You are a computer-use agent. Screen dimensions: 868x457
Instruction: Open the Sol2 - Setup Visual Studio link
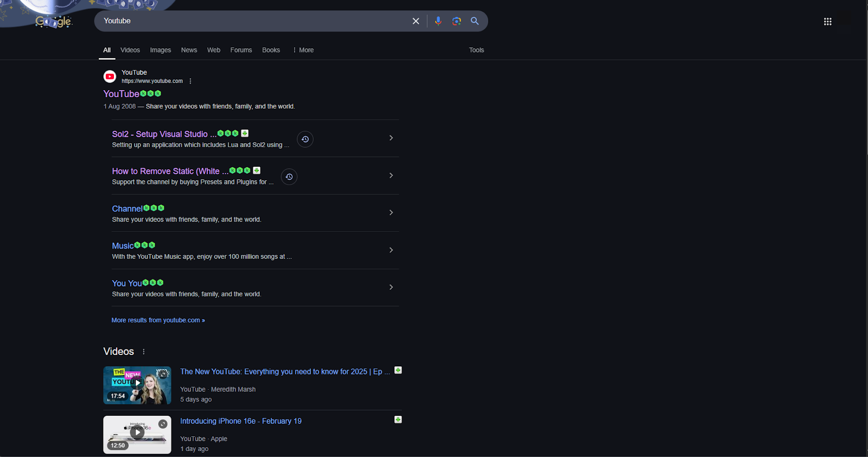[164, 134]
